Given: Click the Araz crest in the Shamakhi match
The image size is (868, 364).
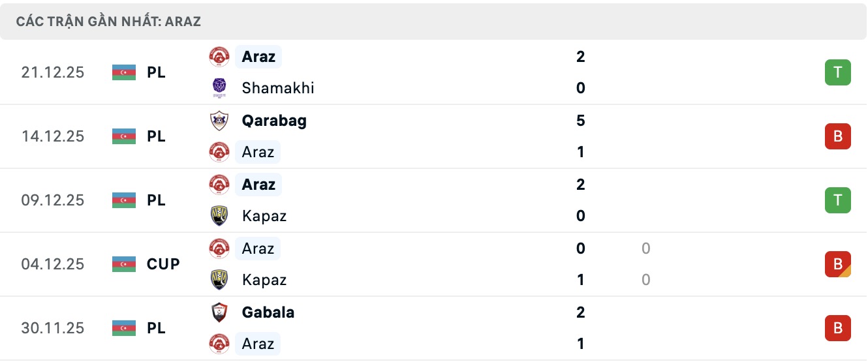Looking at the screenshot, I should (x=219, y=57).
